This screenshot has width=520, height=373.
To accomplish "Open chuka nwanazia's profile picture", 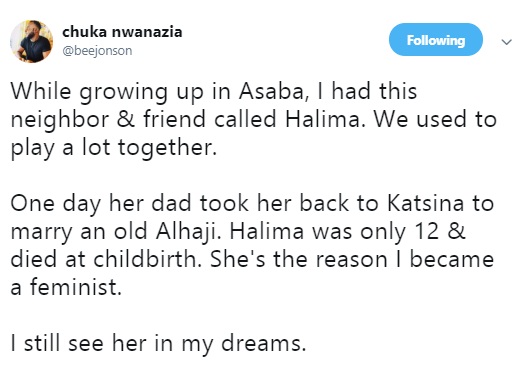I will 31,41.
